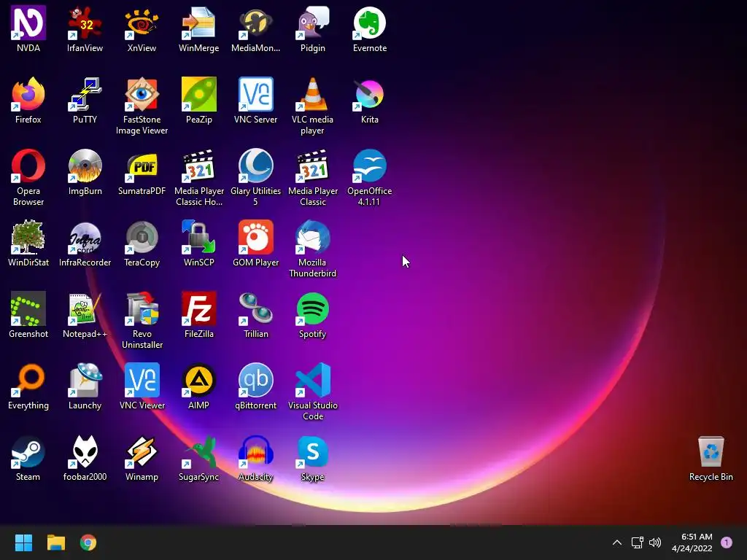Show hidden system tray icons
The image size is (747, 560).
tap(617, 542)
